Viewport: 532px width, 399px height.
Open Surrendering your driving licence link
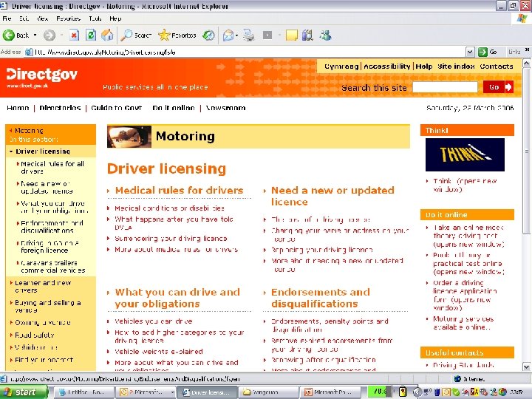(x=171, y=239)
